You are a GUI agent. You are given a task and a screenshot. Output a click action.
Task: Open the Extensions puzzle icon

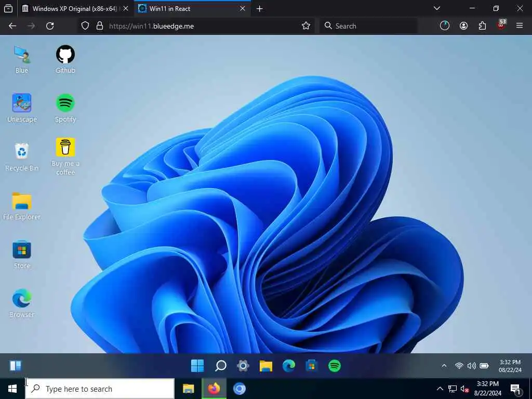[x=482, y=26]
